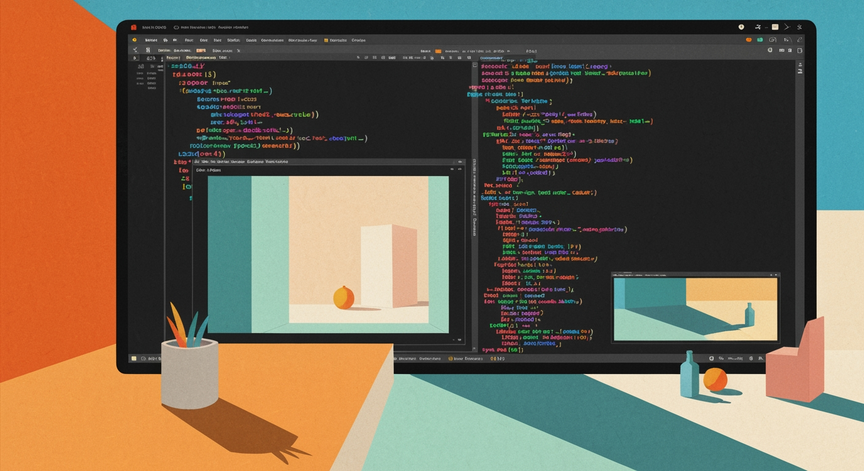Click the small orange box in the middle toolbar
Screen dimensions: 864x471
tap(439, 51)
